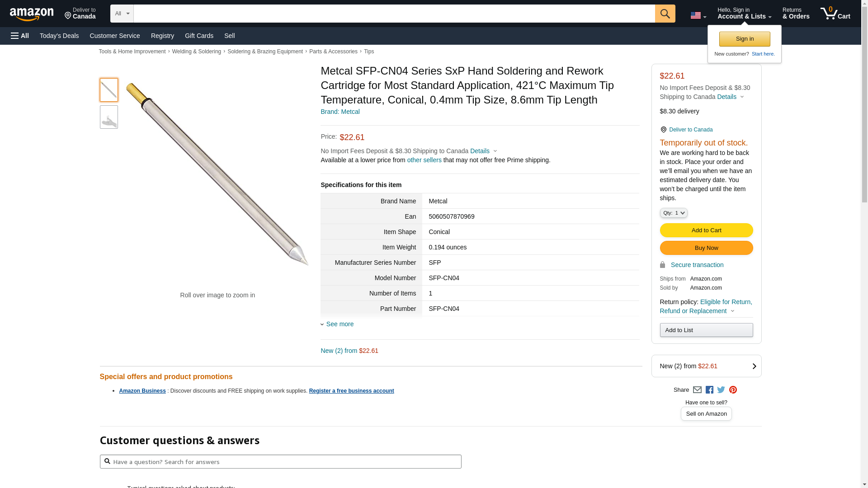Screen dimensions: 868x488
Task: Open the country flag language selector
Action: [698, 15]
